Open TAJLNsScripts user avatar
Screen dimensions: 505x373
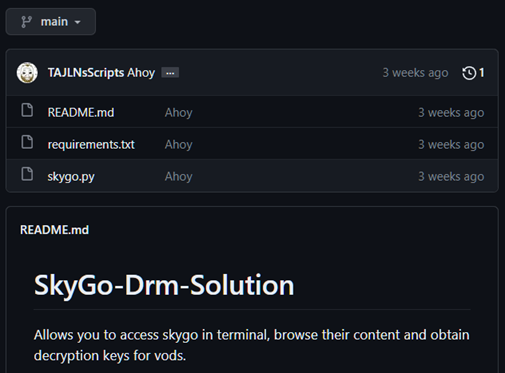pyautogui.click(x=27, y=73)
